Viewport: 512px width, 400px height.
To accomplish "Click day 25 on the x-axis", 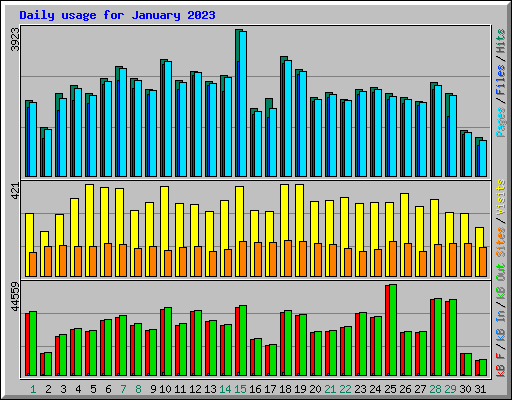I will [x=390, y=389].
